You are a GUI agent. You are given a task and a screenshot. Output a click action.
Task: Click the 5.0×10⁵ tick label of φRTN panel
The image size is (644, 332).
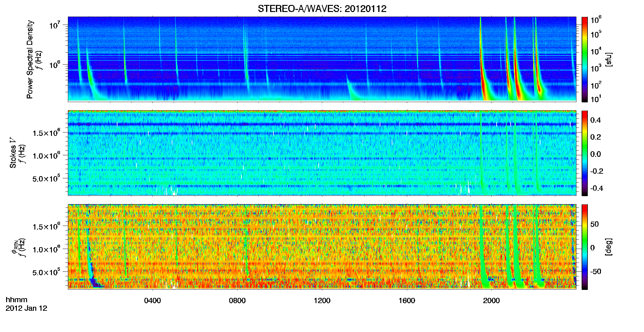46,272
